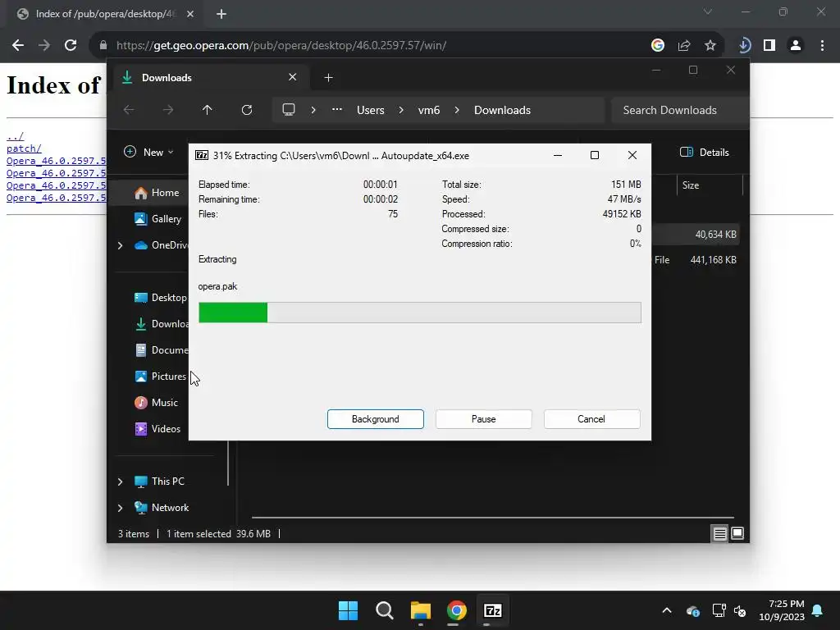The height and width of the screenshot is (630, 840).
Task: Expand chevron after Users breadcrumb
Action: point(401,110)
